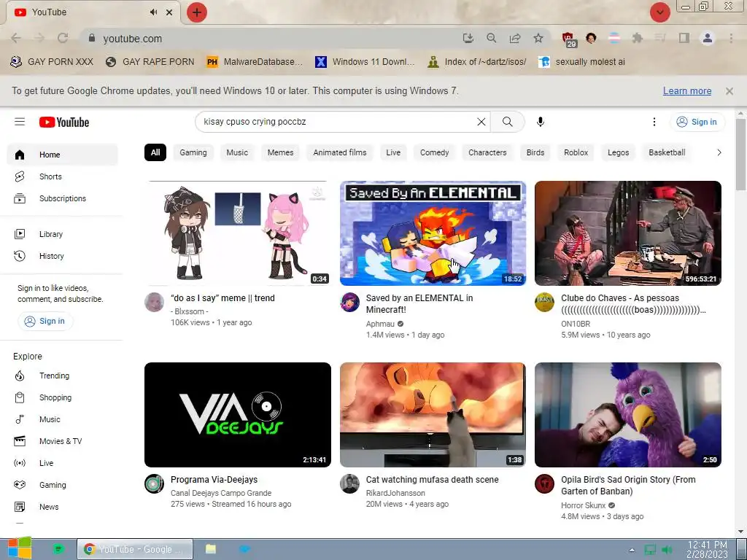Click the magnifier search button
This screenshot has height=560, width=747.
point(508,122)
